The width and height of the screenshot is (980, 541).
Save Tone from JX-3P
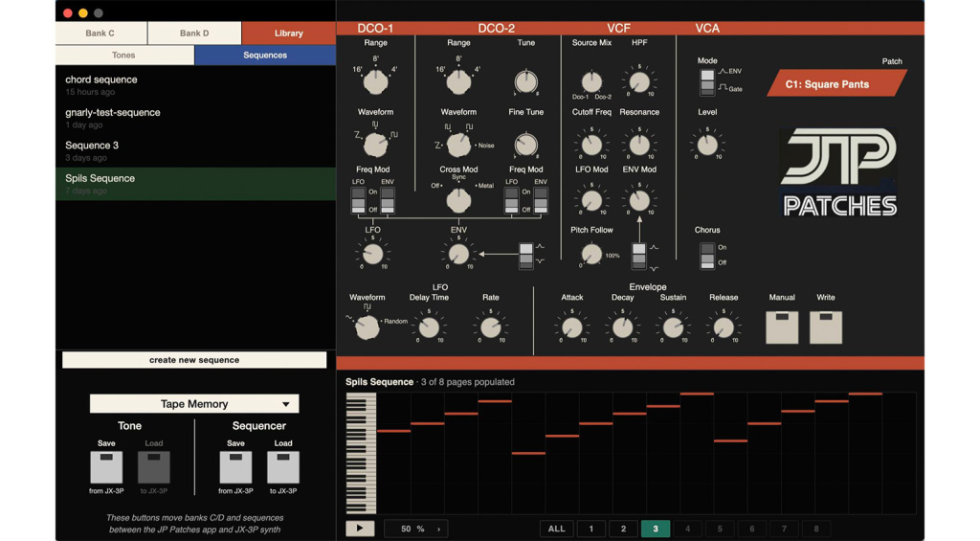coord(106,467)
